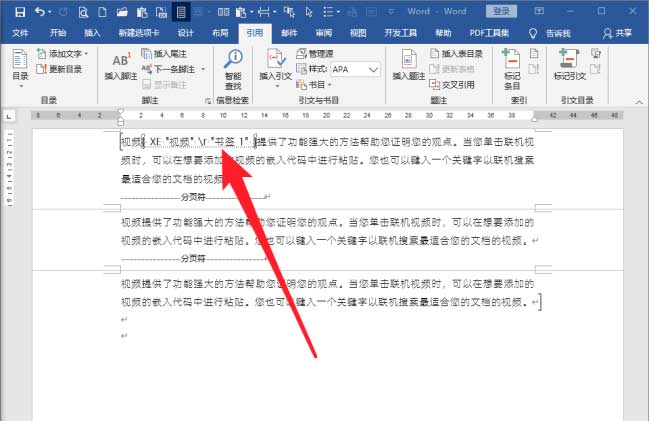The width and height of the screenshot is (649, 421).
Task: Open the 帮助 tab
Action: 443,33
